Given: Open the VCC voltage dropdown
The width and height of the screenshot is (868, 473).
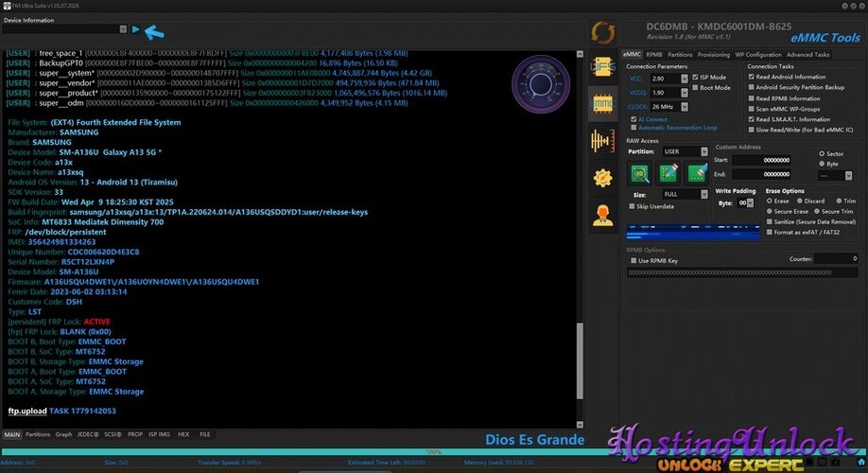Looking at the screenshot, I should point(685,79).
